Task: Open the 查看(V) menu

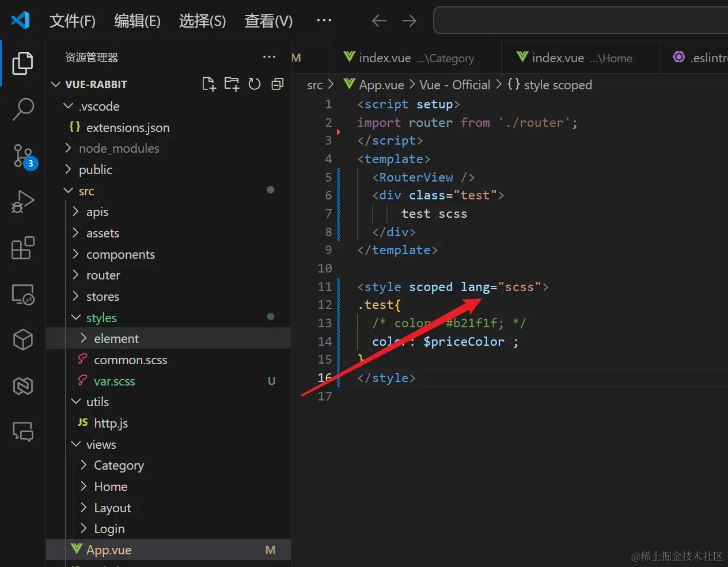Action: pos(268,21)
